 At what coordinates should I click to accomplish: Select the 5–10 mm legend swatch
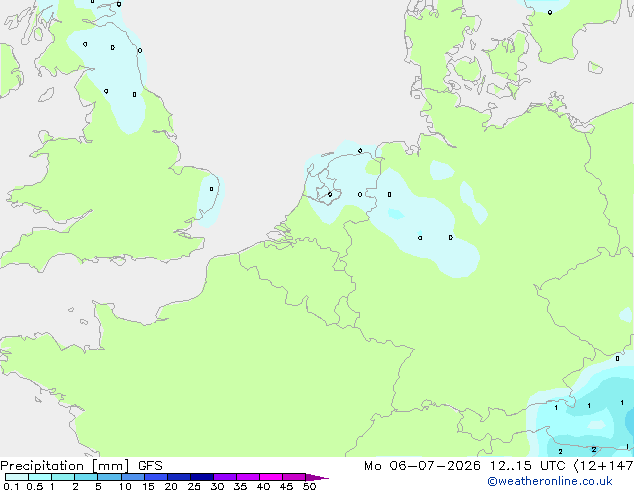point(109,477)
